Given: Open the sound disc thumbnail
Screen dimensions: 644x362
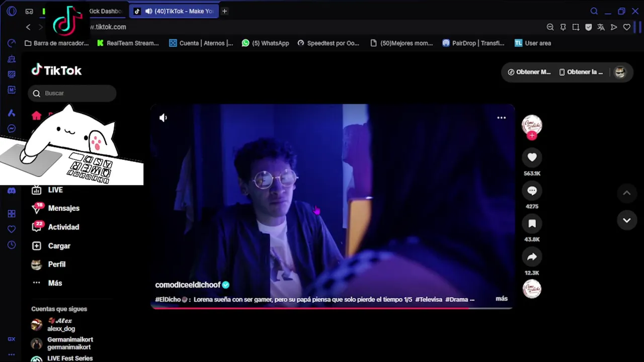Looking at the screenshot, I should tap(532, 289).
